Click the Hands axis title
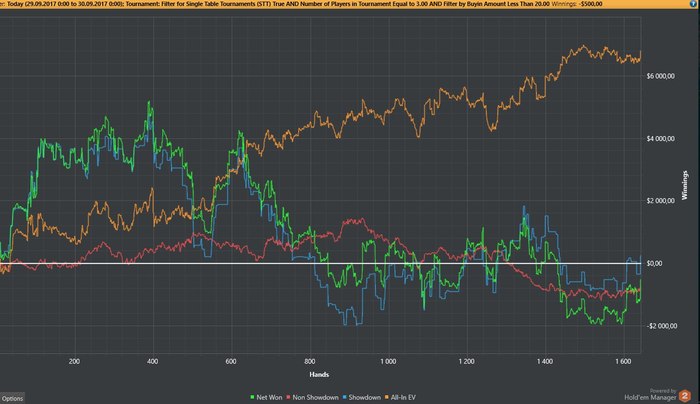The width and height of the screenshot is (700, 404). pos(319,374)
